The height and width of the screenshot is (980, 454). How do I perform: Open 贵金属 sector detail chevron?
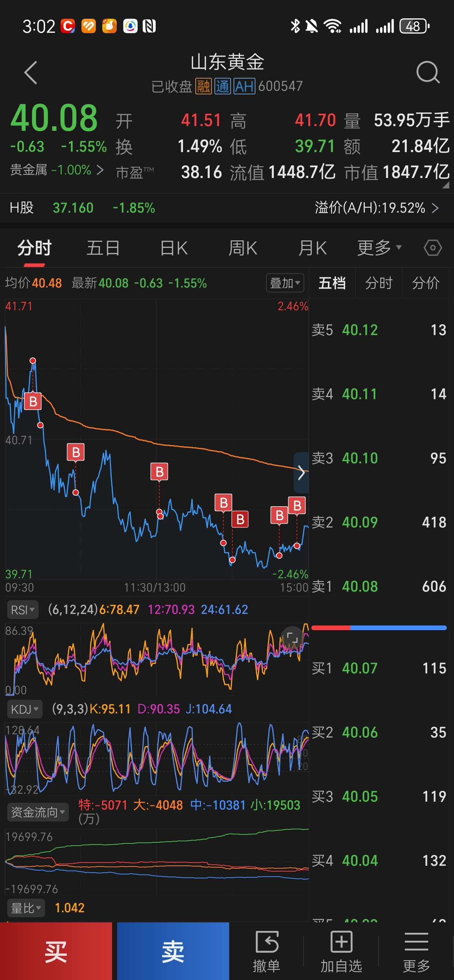coord(100,170)
